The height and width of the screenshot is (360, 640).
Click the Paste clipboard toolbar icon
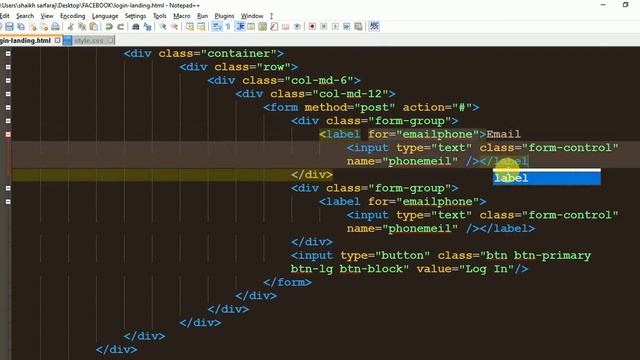coord(93,27)
